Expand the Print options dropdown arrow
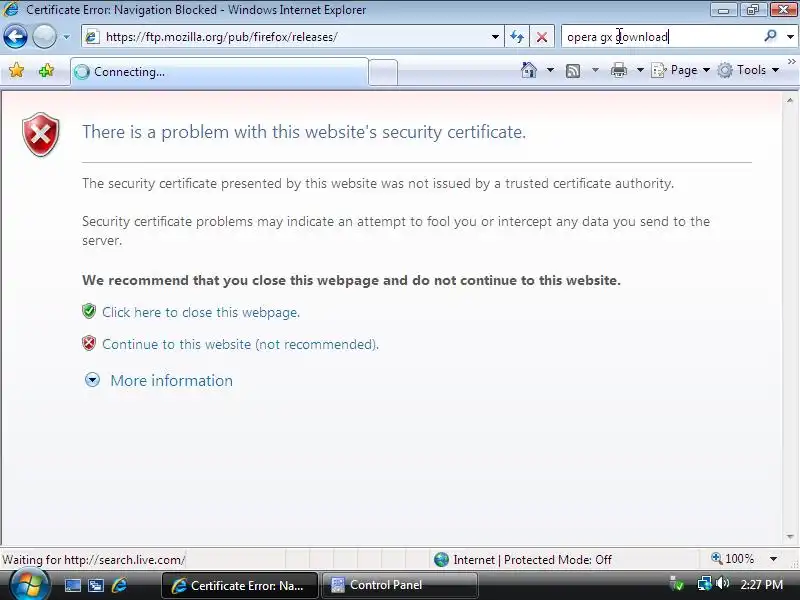This screenshot has height=600, width=800. point(640,70)
